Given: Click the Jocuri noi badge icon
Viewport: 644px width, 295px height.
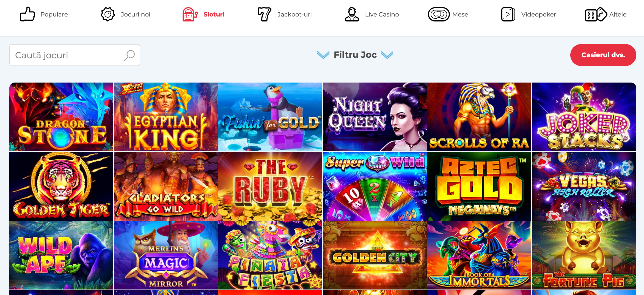Looking at the screenshot, I should pos(108,14).
